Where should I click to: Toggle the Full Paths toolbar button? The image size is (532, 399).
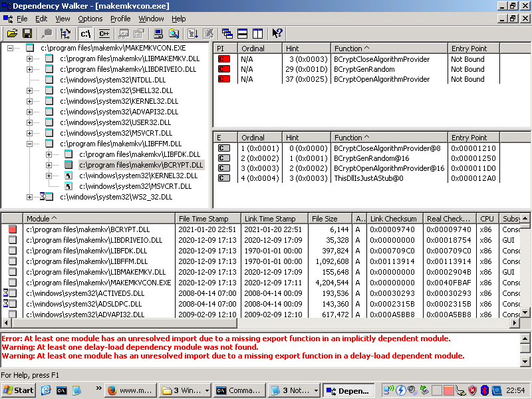point(85,33)
